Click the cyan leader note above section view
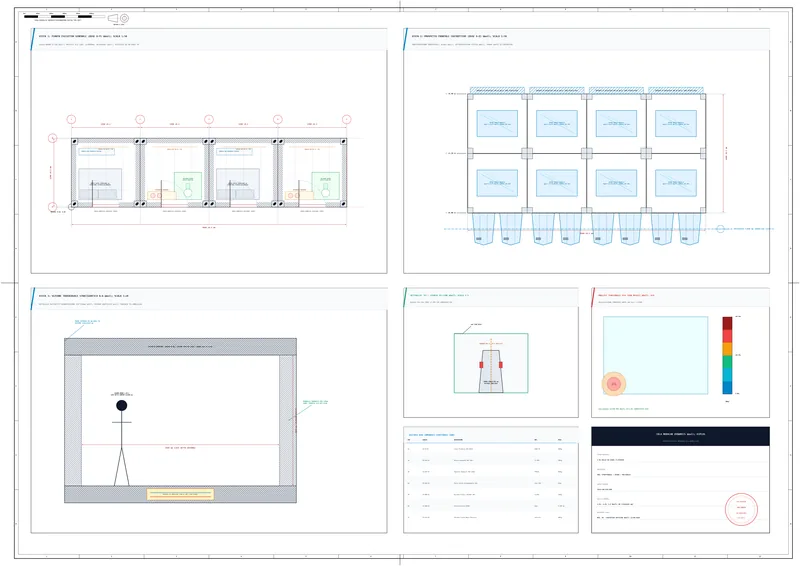 pos(87,322)
